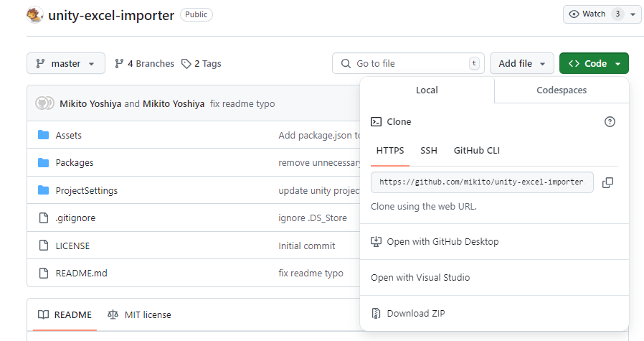Screen dimensions: 644x341
Task: Open Assets row 'Add package.json' commit message
Action: click(x=319, y=135)
